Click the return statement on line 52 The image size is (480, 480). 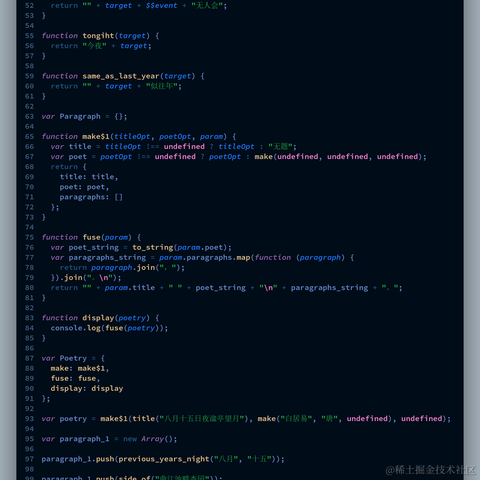(x=139, y=6)
